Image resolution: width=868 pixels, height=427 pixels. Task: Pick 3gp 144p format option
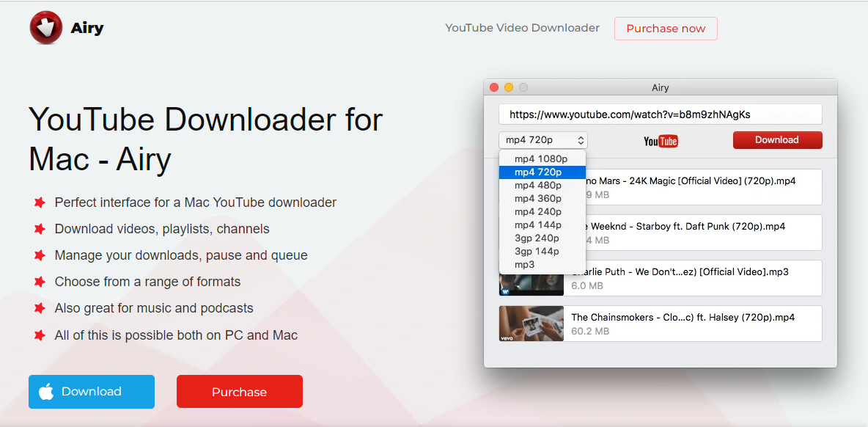(542, 252)
